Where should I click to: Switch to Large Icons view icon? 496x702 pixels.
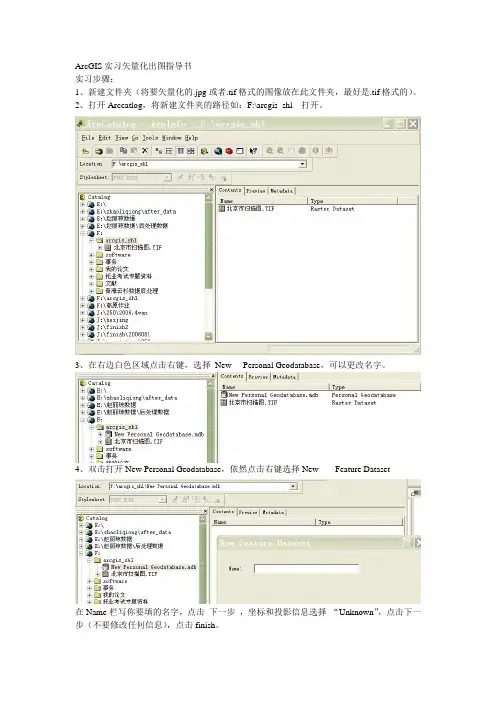click(x=158, y=151)
